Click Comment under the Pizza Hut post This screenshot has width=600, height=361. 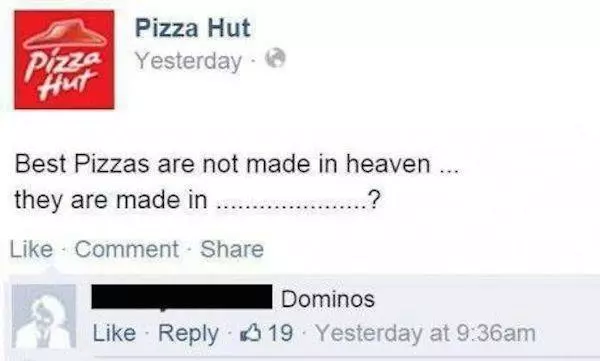point(127,249)
